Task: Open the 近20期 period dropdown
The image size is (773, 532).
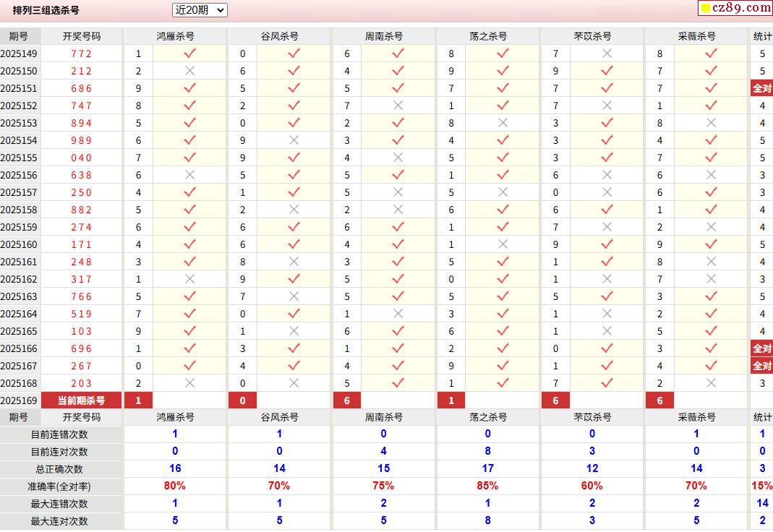Action: coord(200,10)
